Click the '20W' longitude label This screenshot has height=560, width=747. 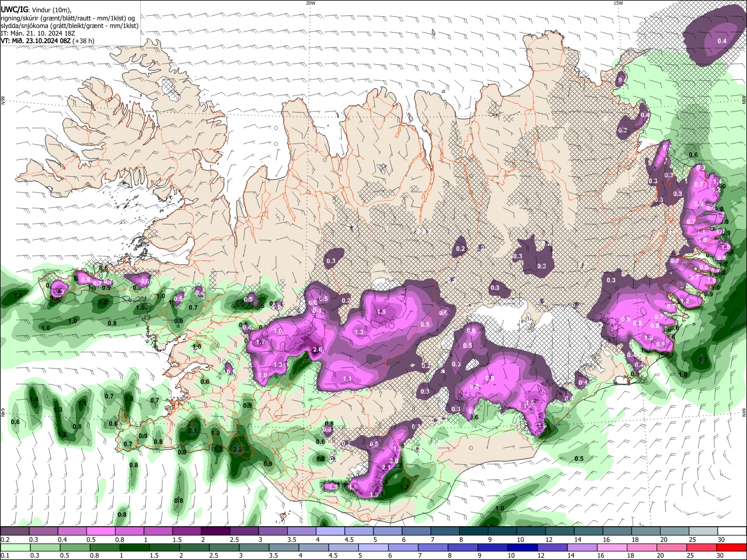click(310, 3)
